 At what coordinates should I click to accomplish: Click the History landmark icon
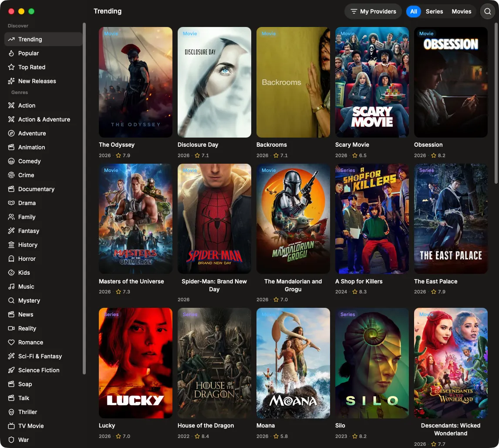click(11, 245)
